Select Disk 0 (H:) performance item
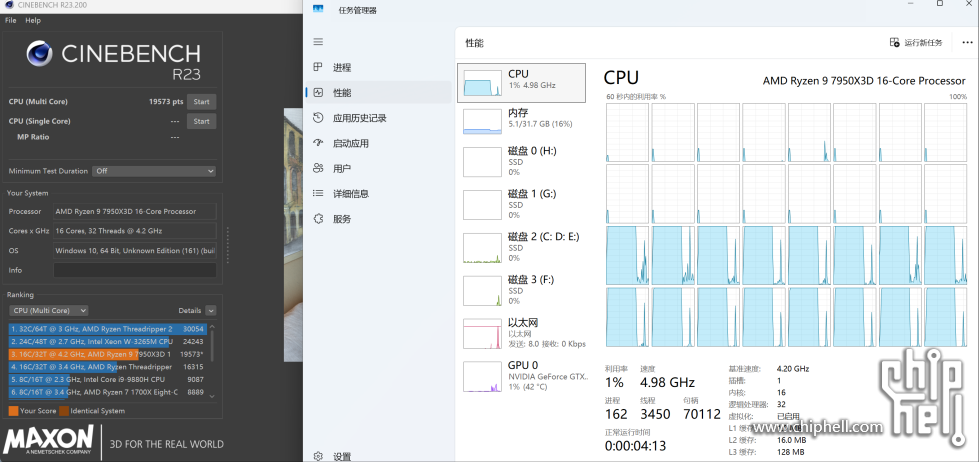This screenshot has height=462, width=979. coord(521,161)
